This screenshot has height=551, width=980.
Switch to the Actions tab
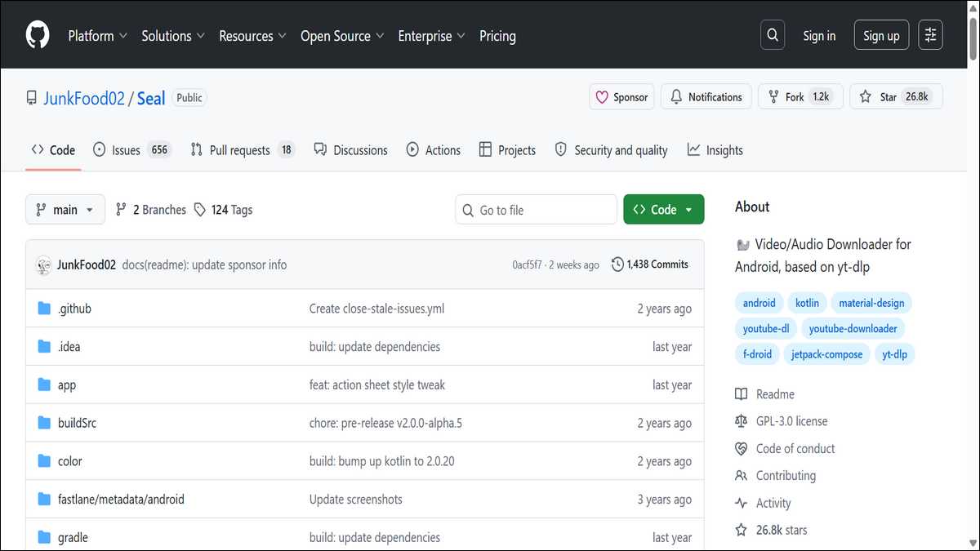pyautogui.click(x=434, y=150)
